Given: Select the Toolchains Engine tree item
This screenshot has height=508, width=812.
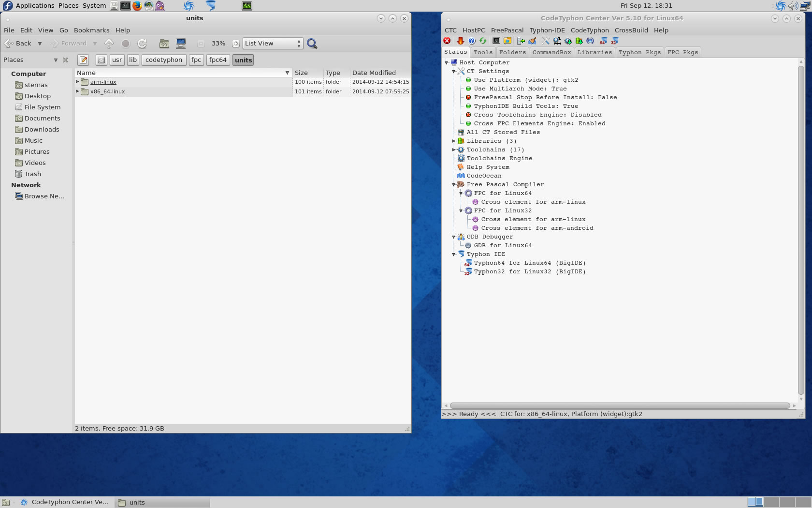Looking at the screenshot, I should coord(499,158).
